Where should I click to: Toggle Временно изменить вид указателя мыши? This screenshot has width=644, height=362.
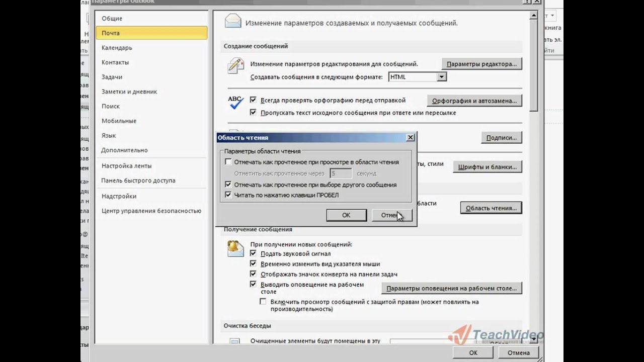click(x=253, y=263)
